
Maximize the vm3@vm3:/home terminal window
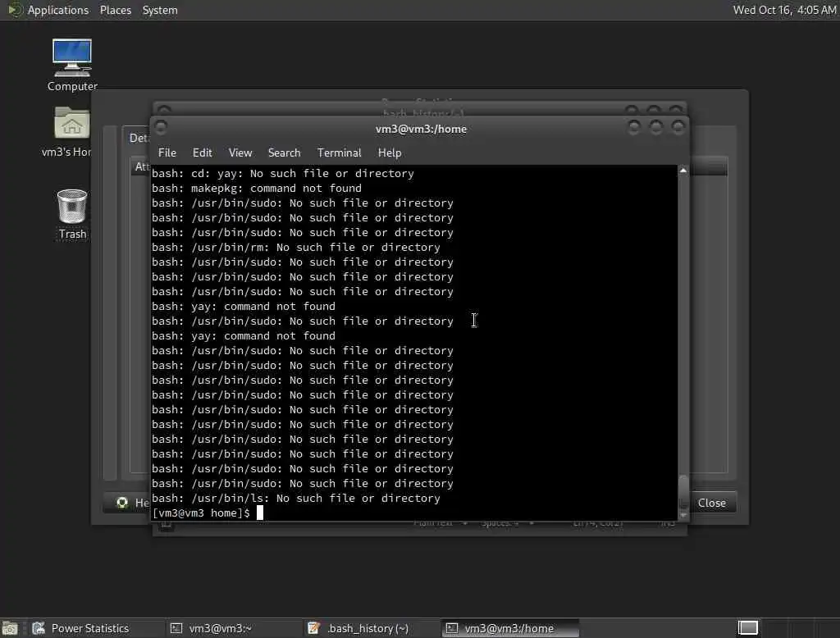click(x=655, y=127)
